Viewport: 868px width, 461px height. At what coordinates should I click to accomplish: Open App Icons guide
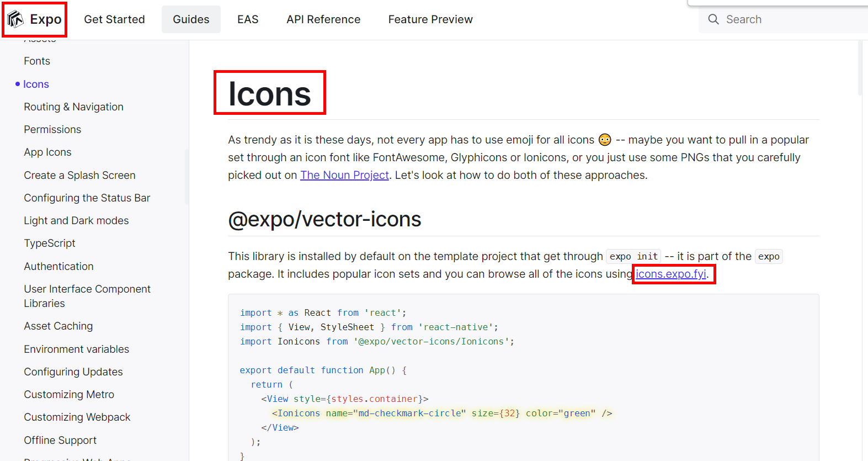(x=47, y=152)
